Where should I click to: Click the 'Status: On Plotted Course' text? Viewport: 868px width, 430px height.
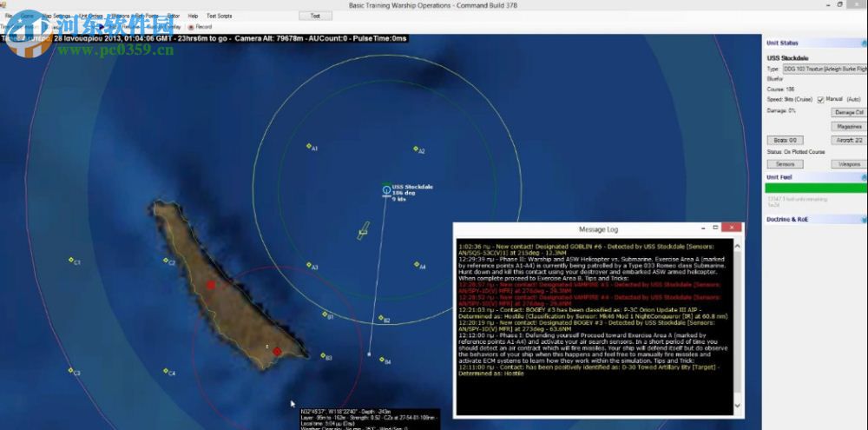coord(795,152)
